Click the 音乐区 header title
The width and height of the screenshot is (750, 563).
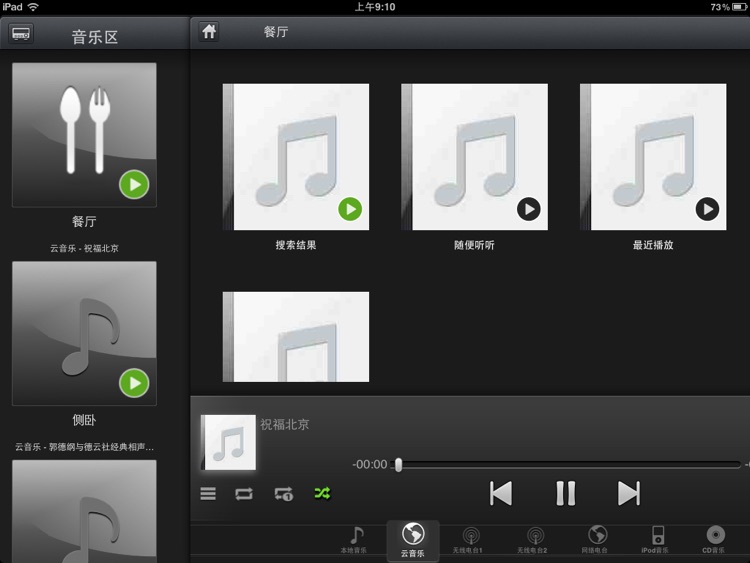point(95,37)
